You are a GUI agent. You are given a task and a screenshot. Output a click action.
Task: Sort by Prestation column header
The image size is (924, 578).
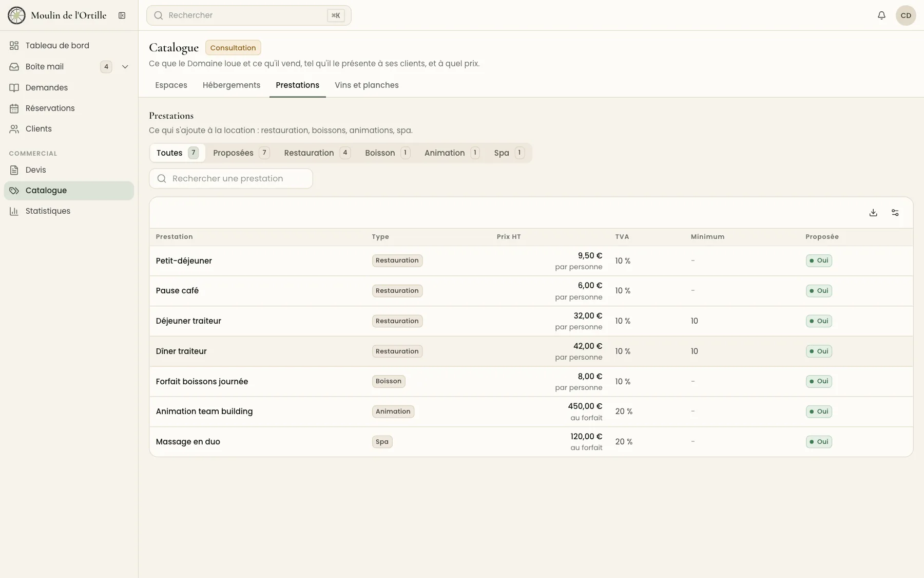175,237
